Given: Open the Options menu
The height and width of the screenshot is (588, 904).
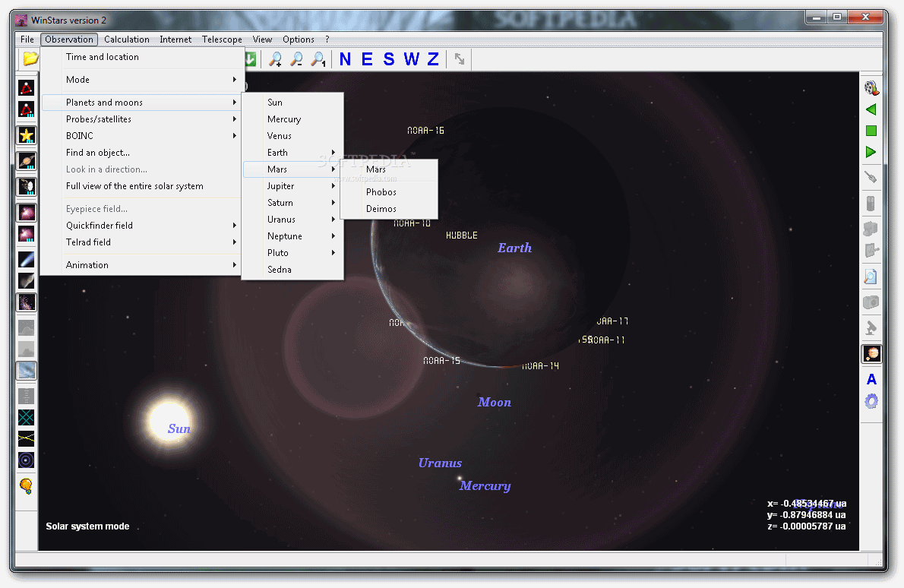Looking at the screenshot, I should tap(299, 40).
